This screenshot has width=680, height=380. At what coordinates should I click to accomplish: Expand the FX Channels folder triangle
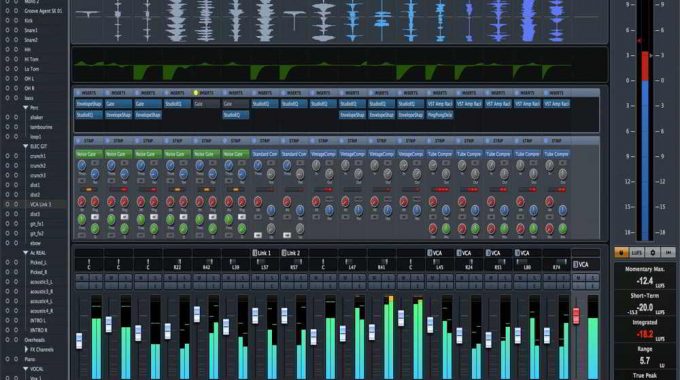tap(26, 349)
